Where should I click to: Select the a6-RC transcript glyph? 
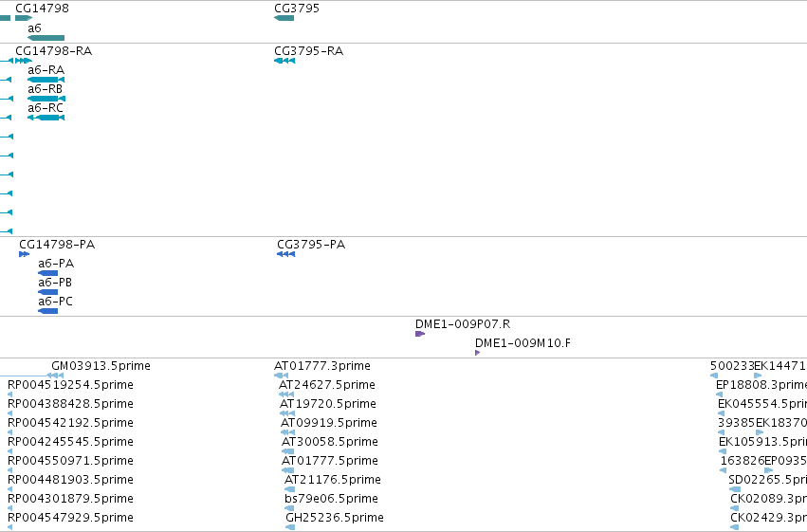pos(46,118)
